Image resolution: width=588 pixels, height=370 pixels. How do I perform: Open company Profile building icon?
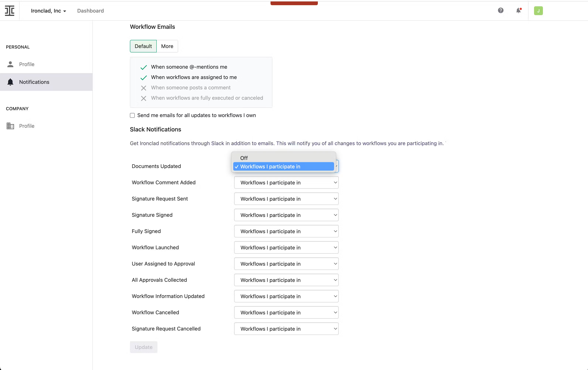tap(10, 126)
